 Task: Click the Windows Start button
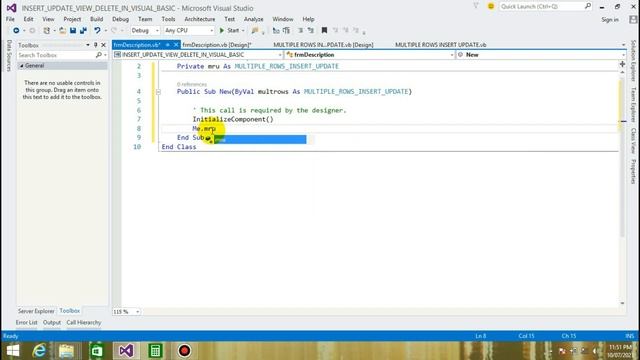(x=13, y=351)
